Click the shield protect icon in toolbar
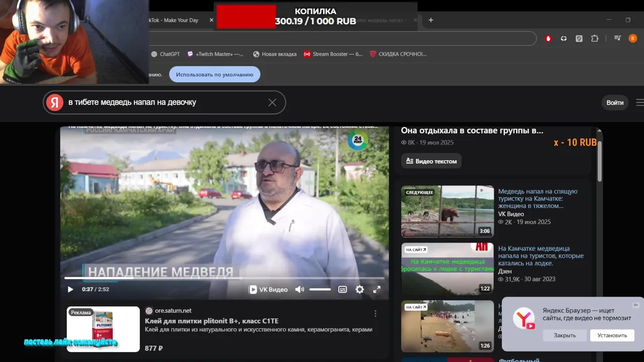 [x=579, y=38]
